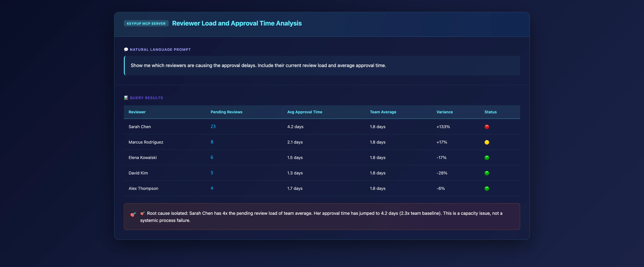Image resolution: width=644 pixels, height=267 pixels.
Task: Click the David Kim reviewer name
Action: click(x=138, y=173)
